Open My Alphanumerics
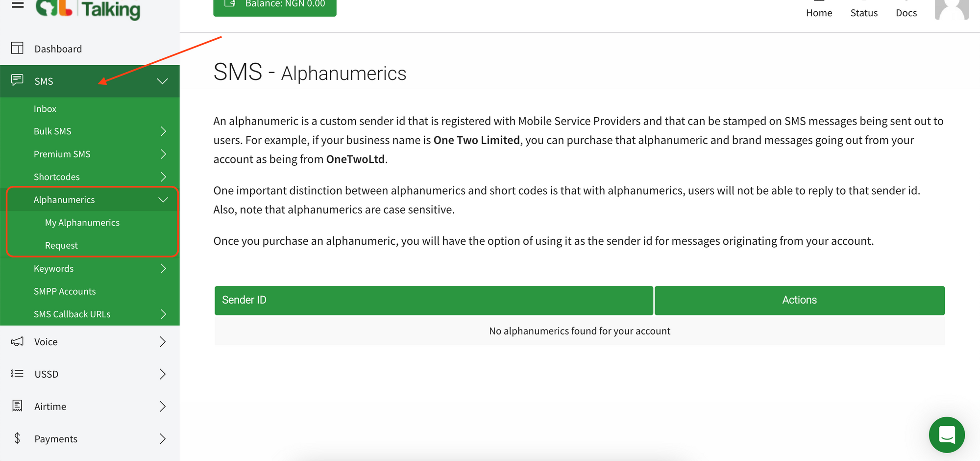This screenshot has width=980, height=461. [x=82, y=222]
